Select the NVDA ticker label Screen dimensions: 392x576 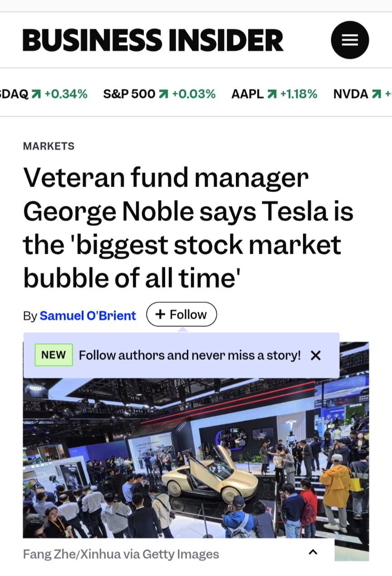coord(350,94)
